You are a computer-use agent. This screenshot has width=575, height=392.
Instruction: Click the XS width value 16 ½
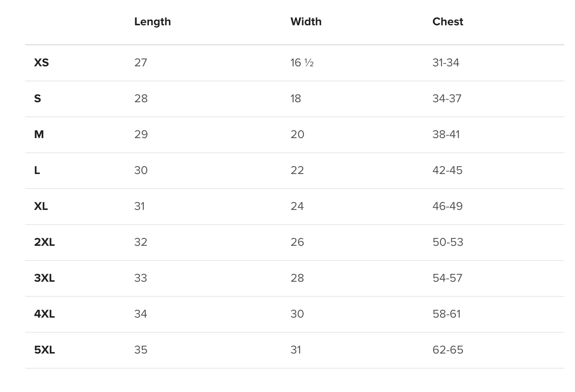pyautogui.click(x=302, y=63)
